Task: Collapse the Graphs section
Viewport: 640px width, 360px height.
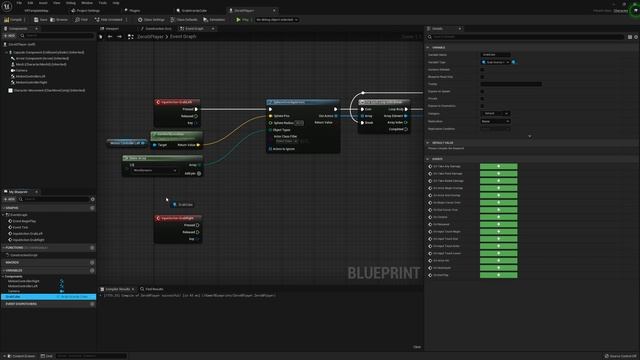Action: pos(4,208)
